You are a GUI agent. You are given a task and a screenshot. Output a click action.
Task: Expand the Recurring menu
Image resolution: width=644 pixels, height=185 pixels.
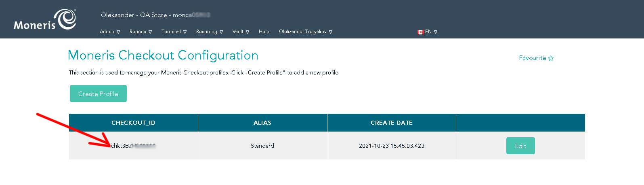pos(210,32)
